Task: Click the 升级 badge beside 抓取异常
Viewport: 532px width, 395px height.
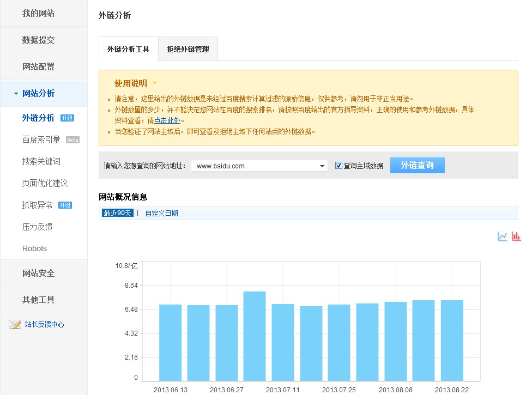Action: (65, 205)
